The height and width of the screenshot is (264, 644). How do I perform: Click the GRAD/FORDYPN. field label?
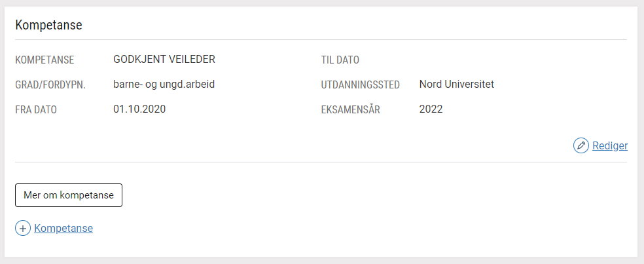click(50, 85)
